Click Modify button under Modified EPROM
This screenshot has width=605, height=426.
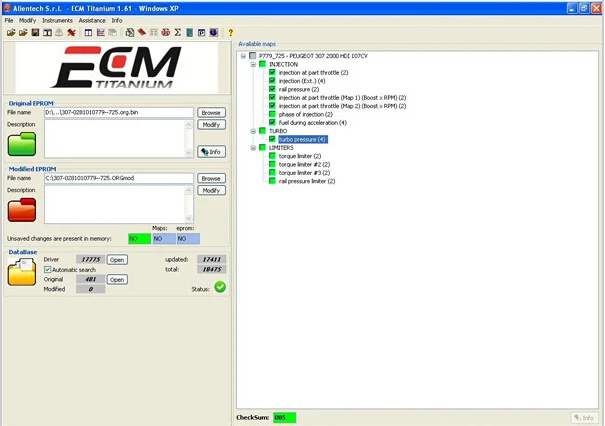pyautogui.click(x=211, y=190)
